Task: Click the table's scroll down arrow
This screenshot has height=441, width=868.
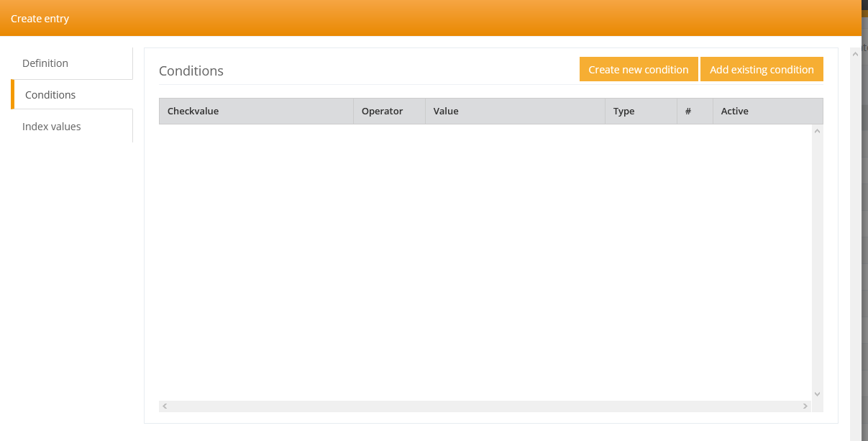Action: 817,394
